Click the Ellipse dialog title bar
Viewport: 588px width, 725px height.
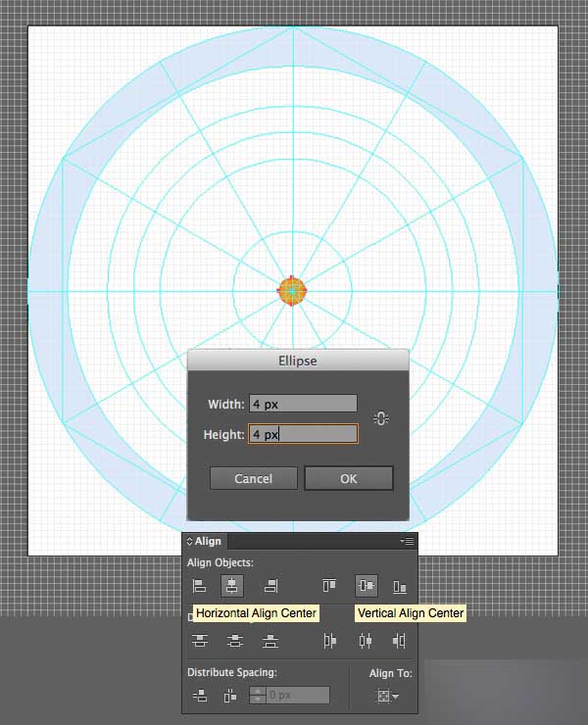[298, 361]
